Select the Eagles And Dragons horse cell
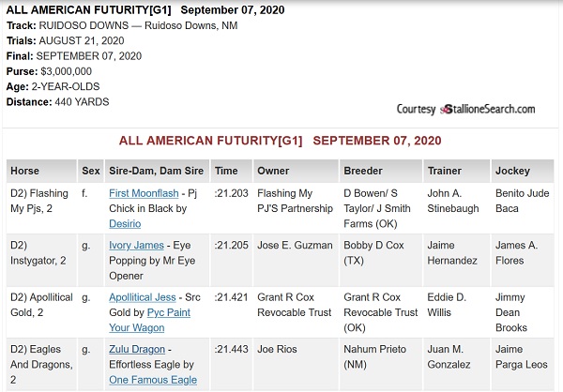Screen dimensions: 563x392 [41, 364]
